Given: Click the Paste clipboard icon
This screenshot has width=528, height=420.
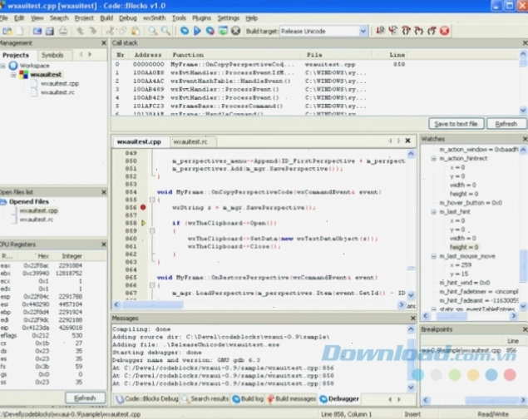Looking at the screenshot, I should (136, 31).
